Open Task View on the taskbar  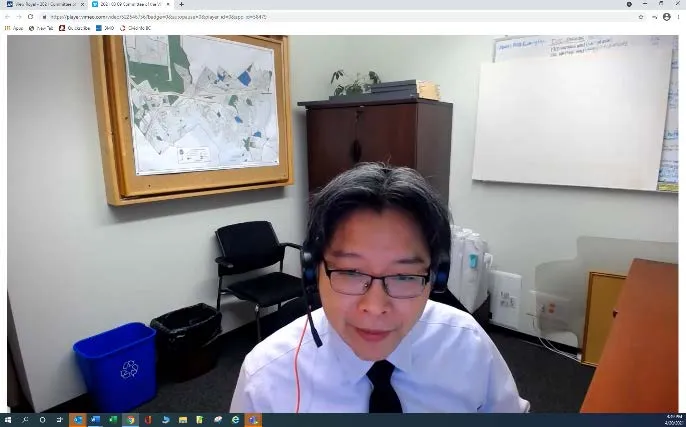tap(60, 420)
